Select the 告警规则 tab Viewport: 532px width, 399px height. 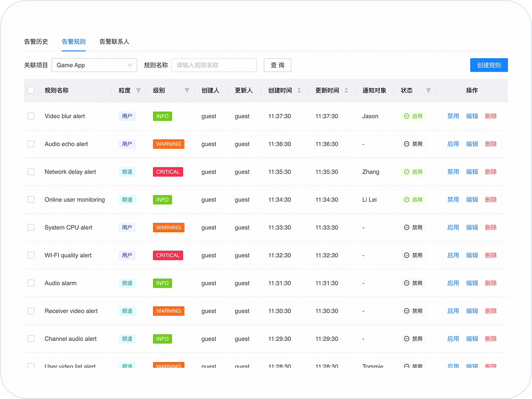(x=74, y=42)
